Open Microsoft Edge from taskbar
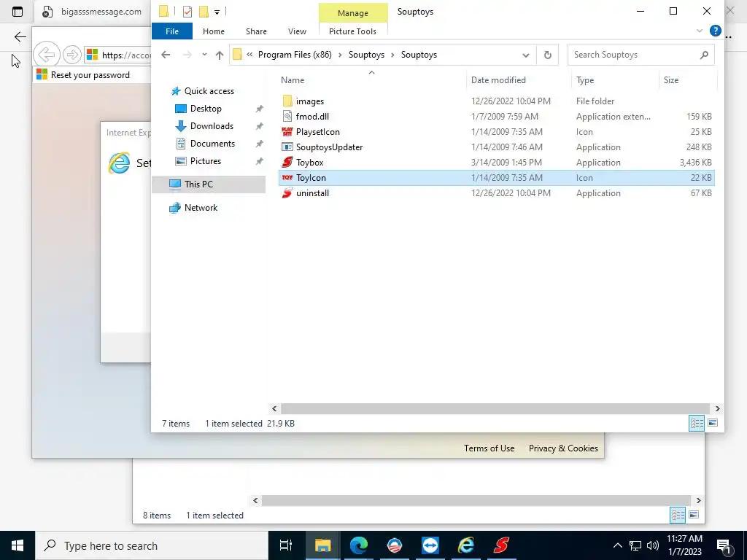Image resolution: width=747 pixels, height=560 pixels. 359,545
